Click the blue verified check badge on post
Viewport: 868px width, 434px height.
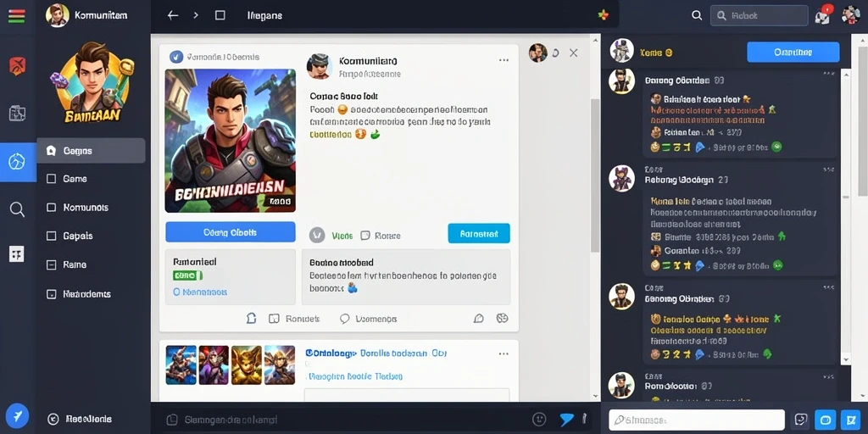tap(176, 57)
